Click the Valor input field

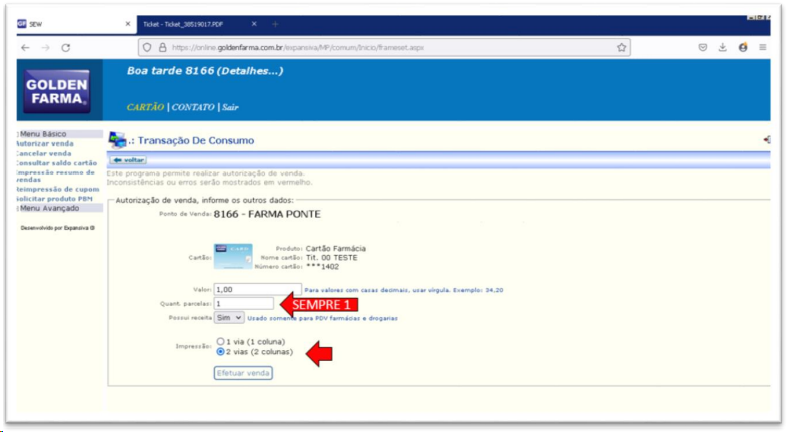pyautogui.click(x=257, y=290)
